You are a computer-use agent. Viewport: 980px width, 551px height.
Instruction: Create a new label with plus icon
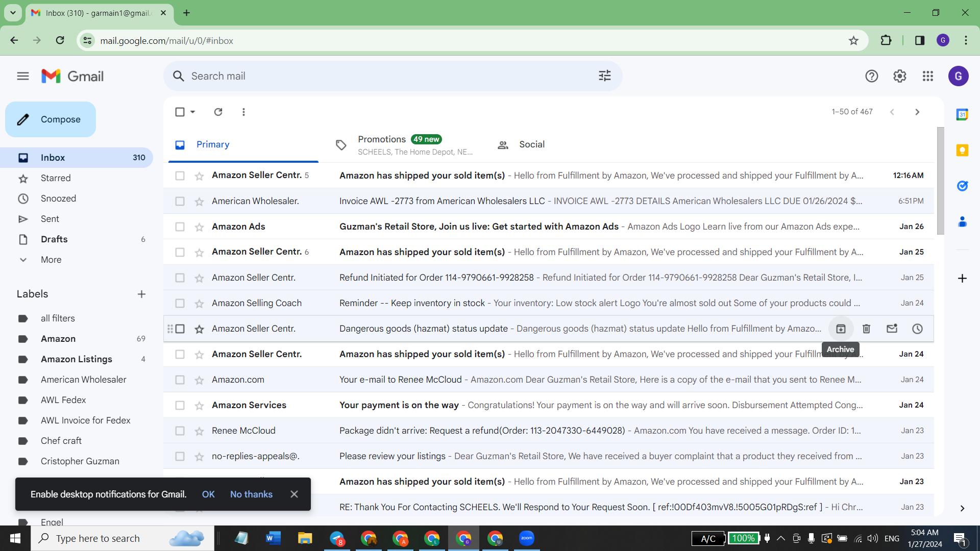[x=141, y=294]
